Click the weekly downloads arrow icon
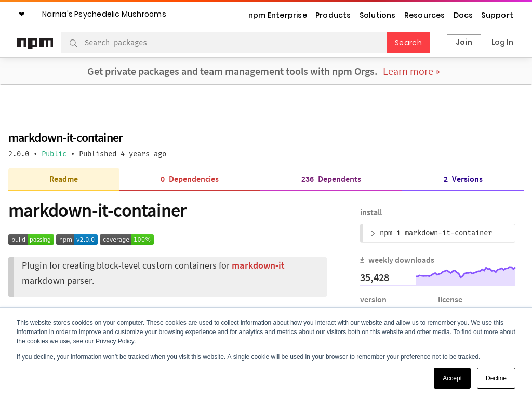The width and height of the screenshot is (532, 399). click(x=362, y=260)
